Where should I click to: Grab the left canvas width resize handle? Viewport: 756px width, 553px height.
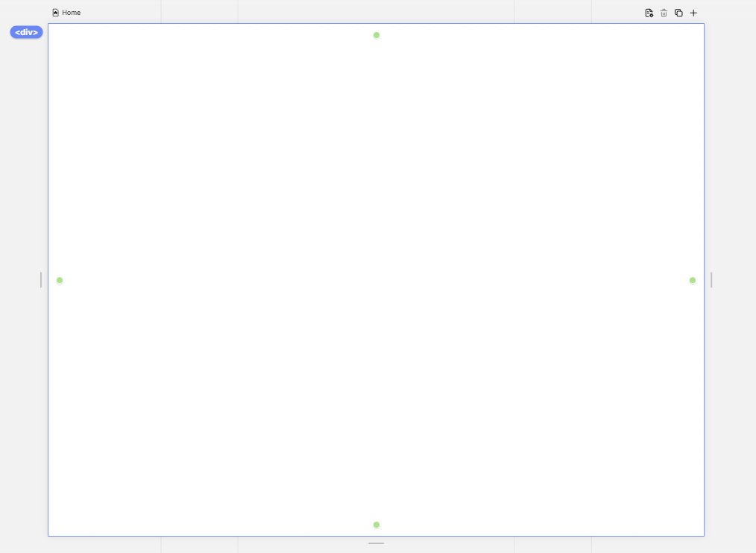pyautogui.click(x=41, y=279)
